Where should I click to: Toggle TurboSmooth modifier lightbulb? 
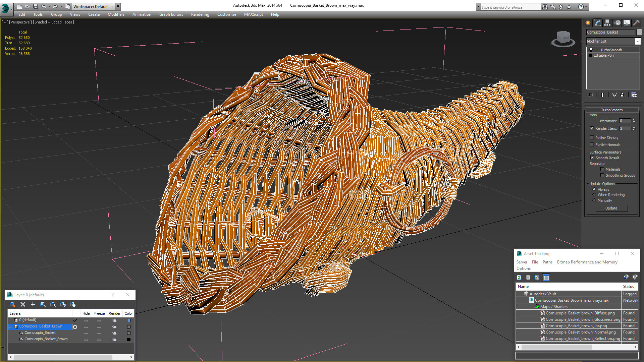pyautogui.click(x=591, y=50)
